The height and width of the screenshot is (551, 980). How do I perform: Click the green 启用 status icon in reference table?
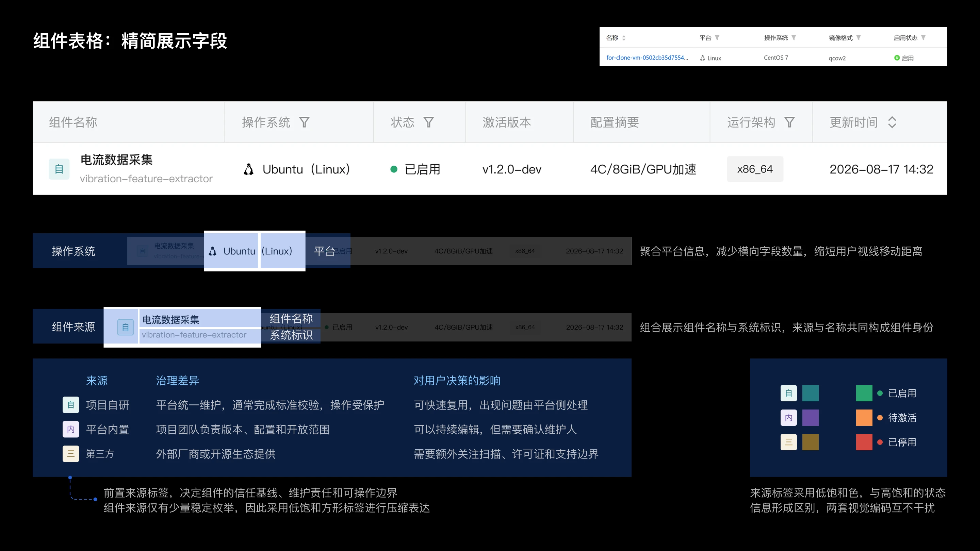pyautogui.click(x=897, y=58)
